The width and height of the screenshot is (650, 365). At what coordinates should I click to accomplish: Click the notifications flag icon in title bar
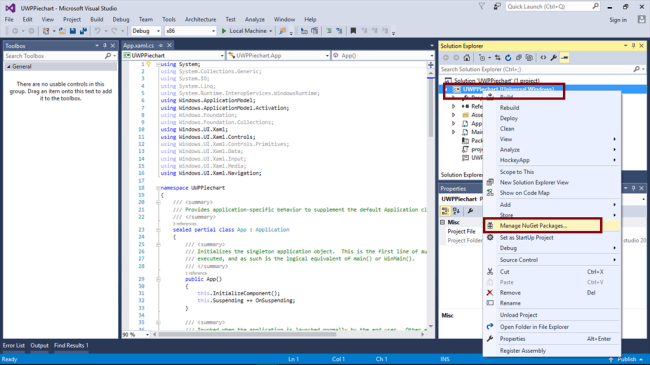point(482,7)
